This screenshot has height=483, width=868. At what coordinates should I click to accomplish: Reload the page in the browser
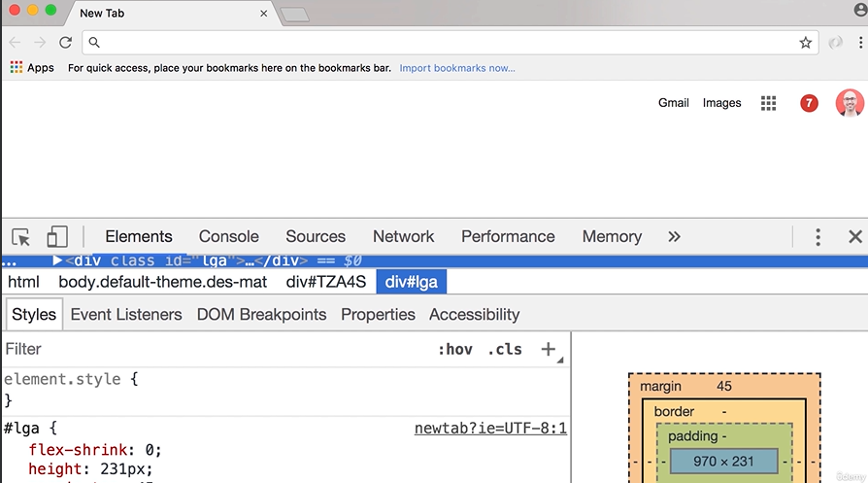click(x=66, y=43)
